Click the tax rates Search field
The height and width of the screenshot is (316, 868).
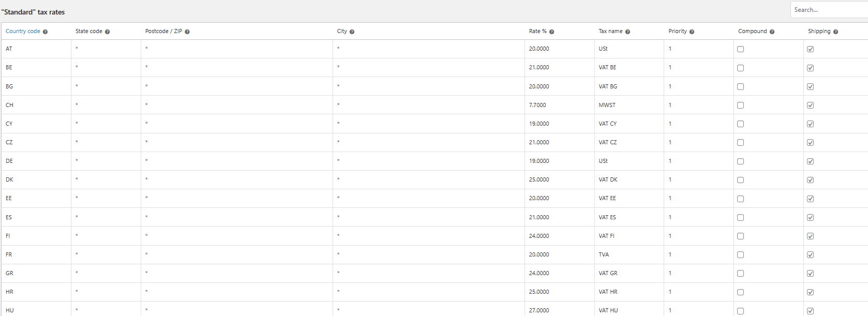click(829, 10)
